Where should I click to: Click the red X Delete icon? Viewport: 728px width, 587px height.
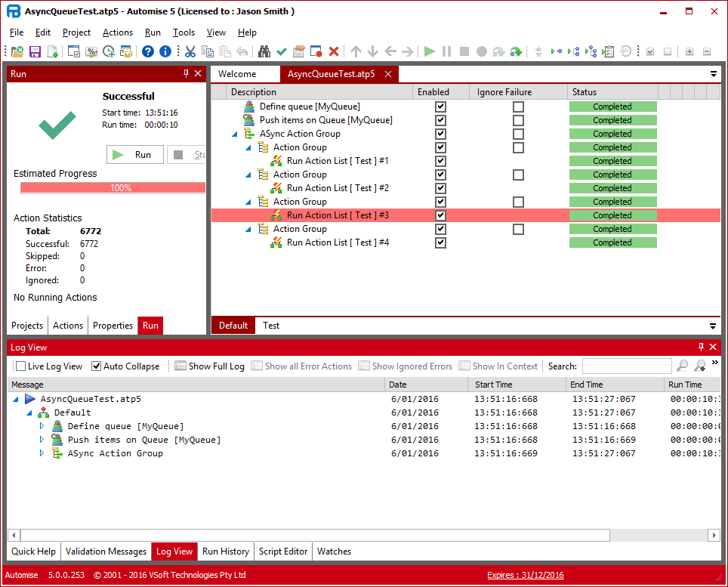333,51
